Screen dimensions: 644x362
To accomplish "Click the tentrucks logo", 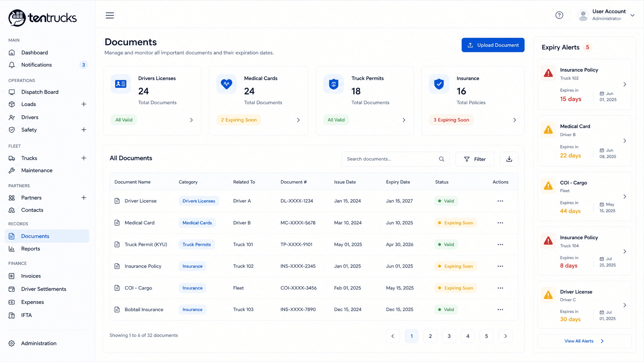I will coord(42,18).
